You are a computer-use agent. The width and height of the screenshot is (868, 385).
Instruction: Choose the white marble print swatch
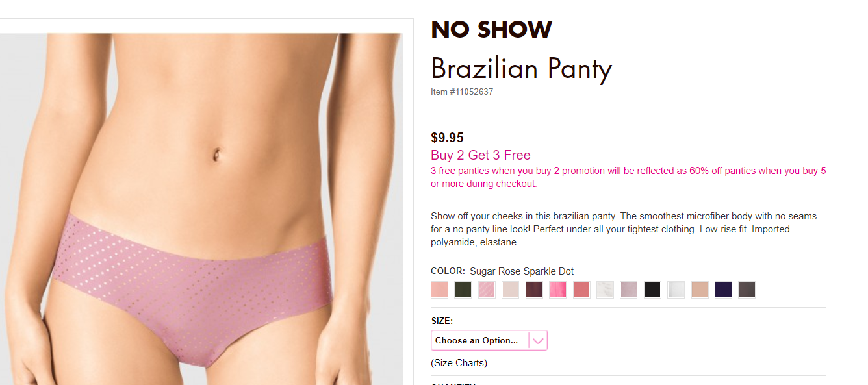point(605,290)
